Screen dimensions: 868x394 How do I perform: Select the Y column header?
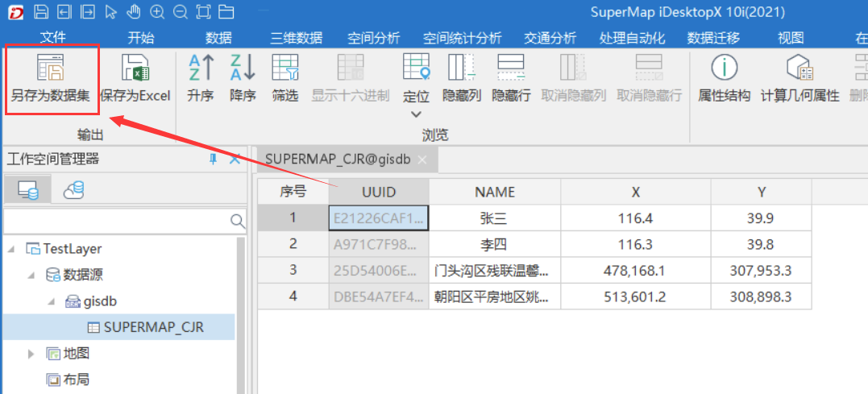pyautogui.click(x=762, y=192)
